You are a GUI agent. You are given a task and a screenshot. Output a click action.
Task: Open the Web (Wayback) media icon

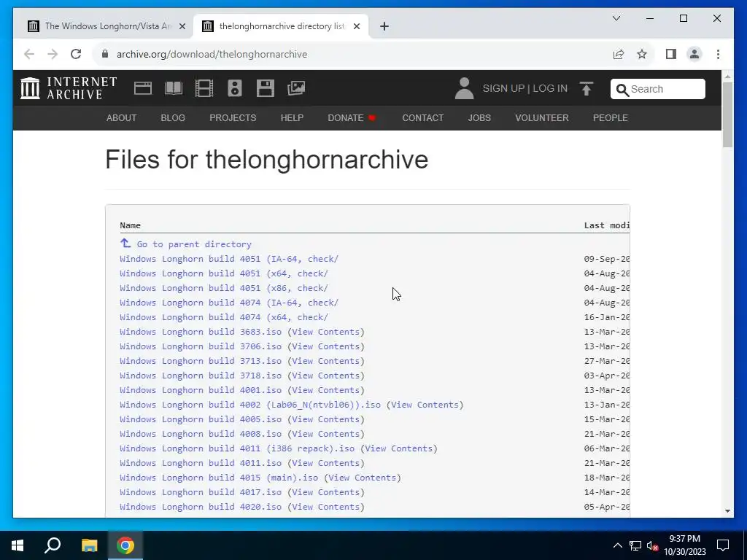143,88
